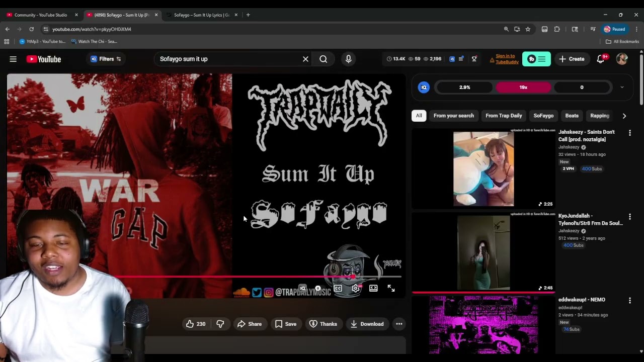Click vidIQ logo in score panel
Image resolution: width=644 pixels, height=362 pixels.
pos(424,87)
